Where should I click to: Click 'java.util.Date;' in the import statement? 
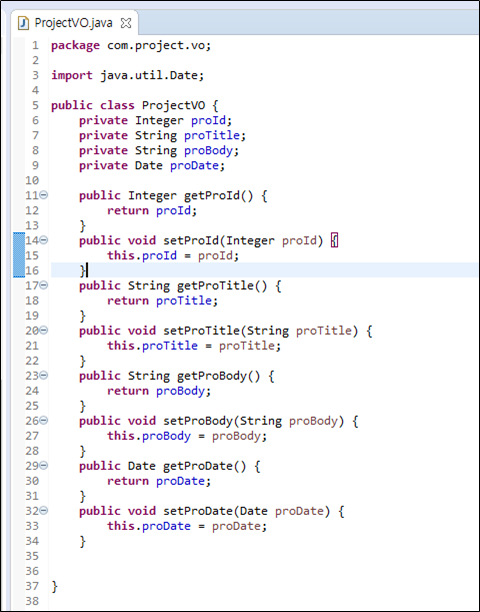[x=152, y=75]
